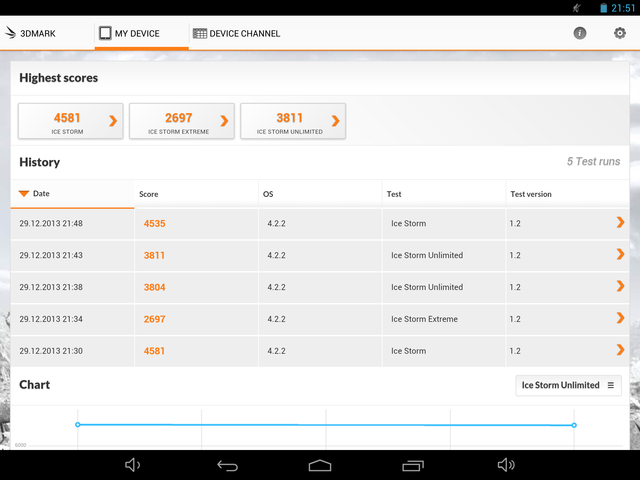This screenshot has width=640, height=480.
Task: Expand details arrow for the 21:30 test run
Action: click(x=620, y=350)
